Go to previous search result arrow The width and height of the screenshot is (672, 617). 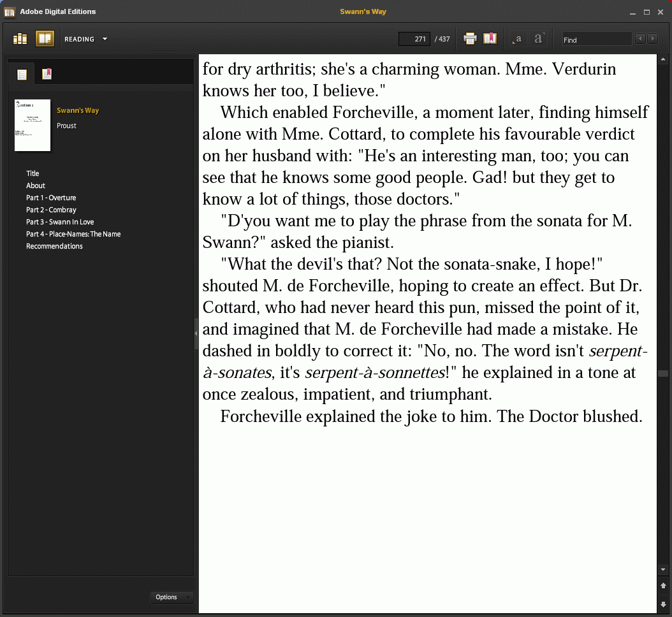[640, 39]
